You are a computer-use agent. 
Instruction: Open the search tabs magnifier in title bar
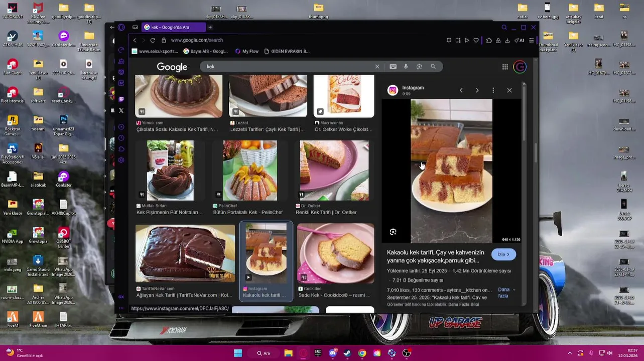coord(504,27)
